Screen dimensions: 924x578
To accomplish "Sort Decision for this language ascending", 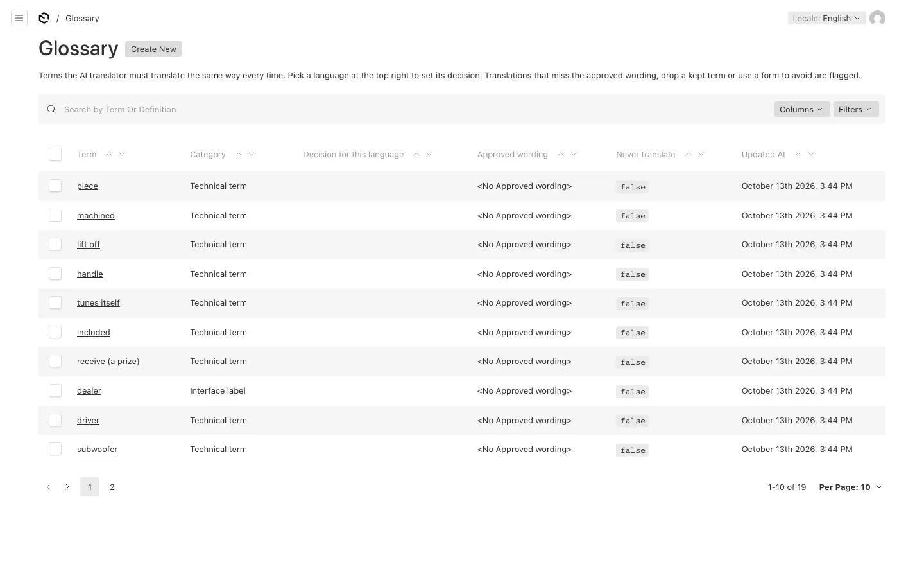I will pos(416,154).
